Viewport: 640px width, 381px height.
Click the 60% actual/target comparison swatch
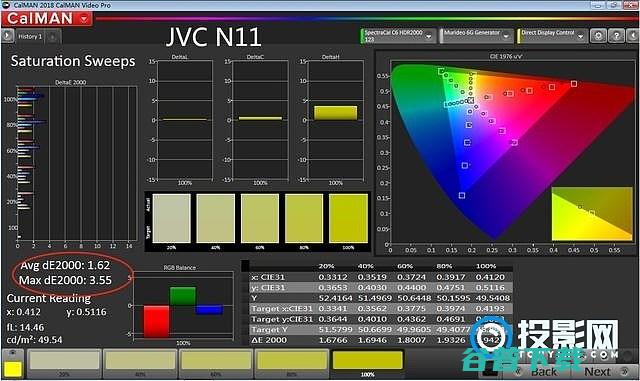[x=260, y=218]
